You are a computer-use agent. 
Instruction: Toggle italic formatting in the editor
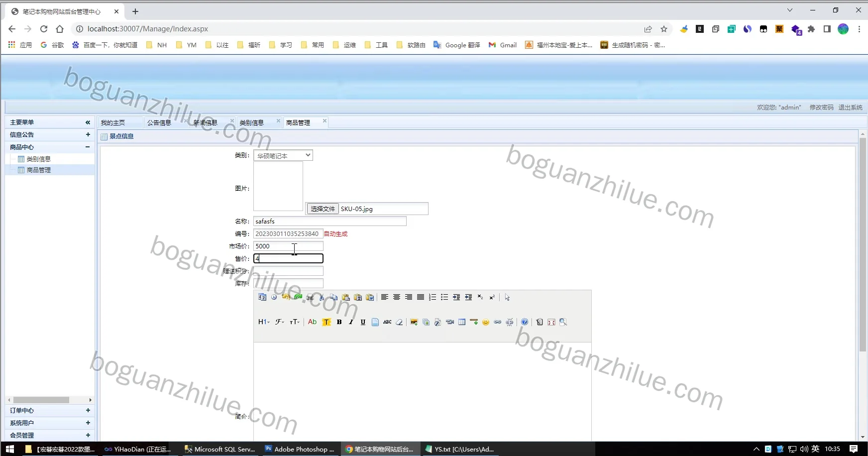[351, 322]
